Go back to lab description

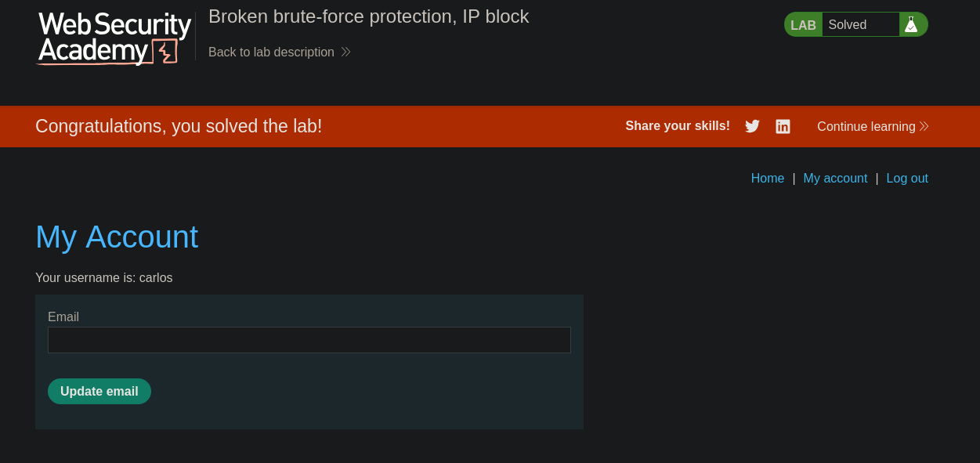tap(271, 52)
